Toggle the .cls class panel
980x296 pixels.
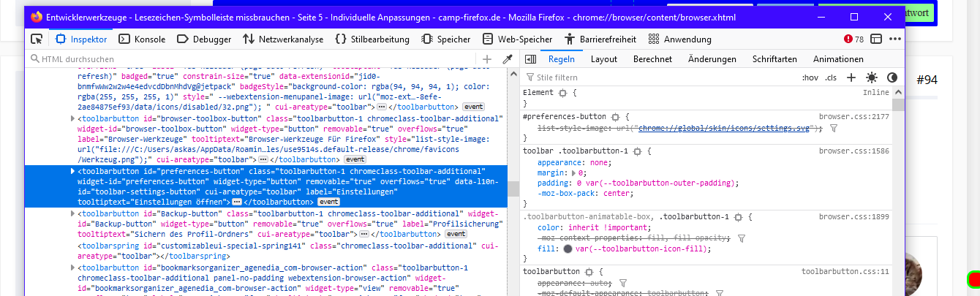tap(831, 77)
